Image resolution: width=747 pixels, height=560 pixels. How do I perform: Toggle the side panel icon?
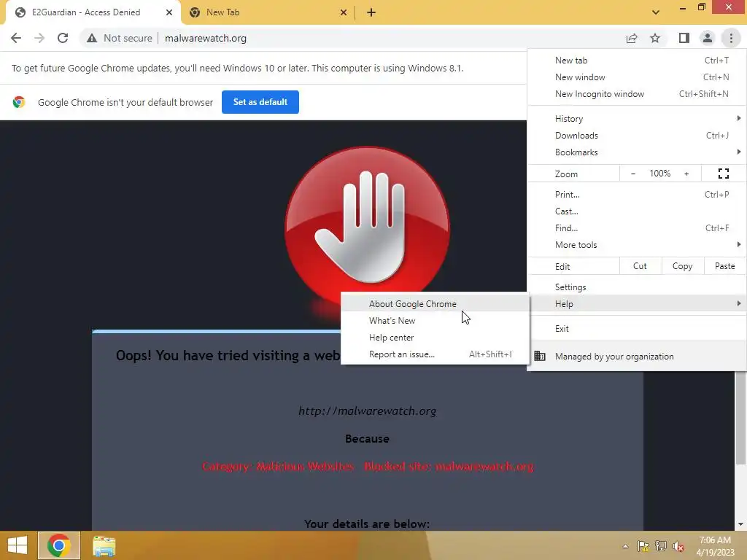point(684,38)
